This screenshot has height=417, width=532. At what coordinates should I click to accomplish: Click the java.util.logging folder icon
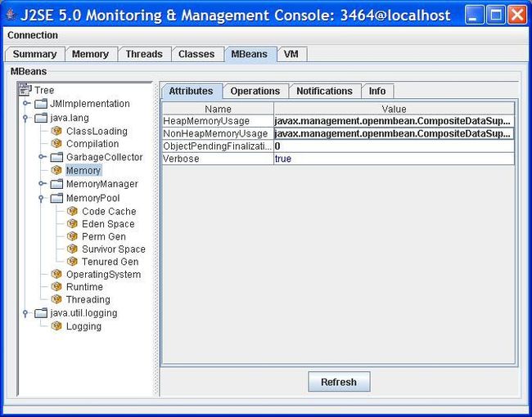(x=41, y=312)
